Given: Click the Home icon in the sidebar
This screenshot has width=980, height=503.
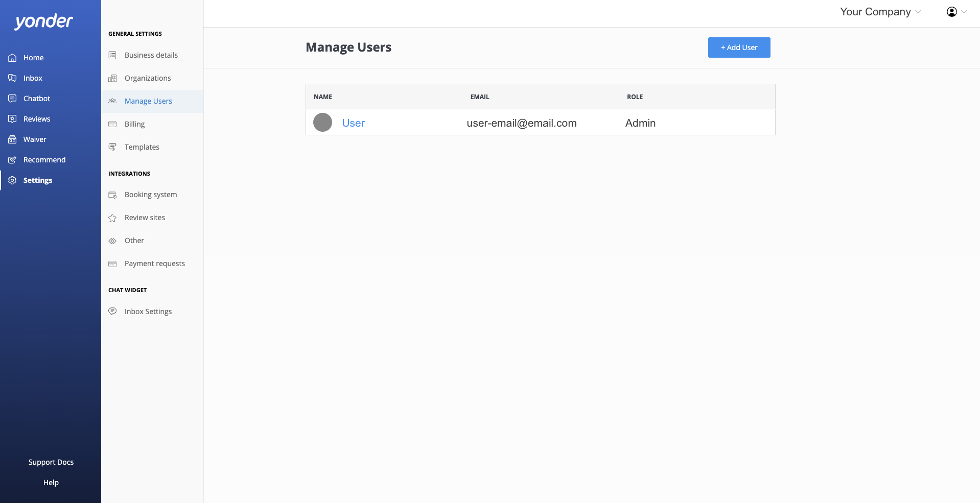Looking at the screenshot, I should tap(12, 58).
